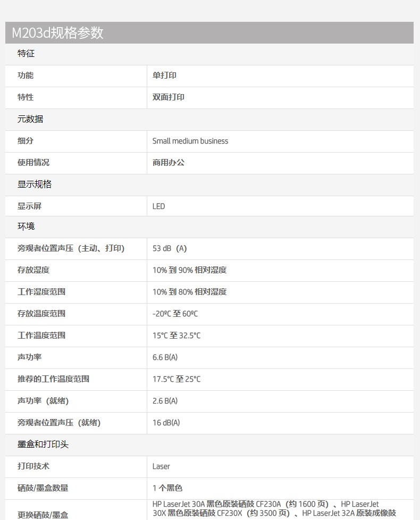Select the 15°C 至 32.5°C value

tap(177, 336)
